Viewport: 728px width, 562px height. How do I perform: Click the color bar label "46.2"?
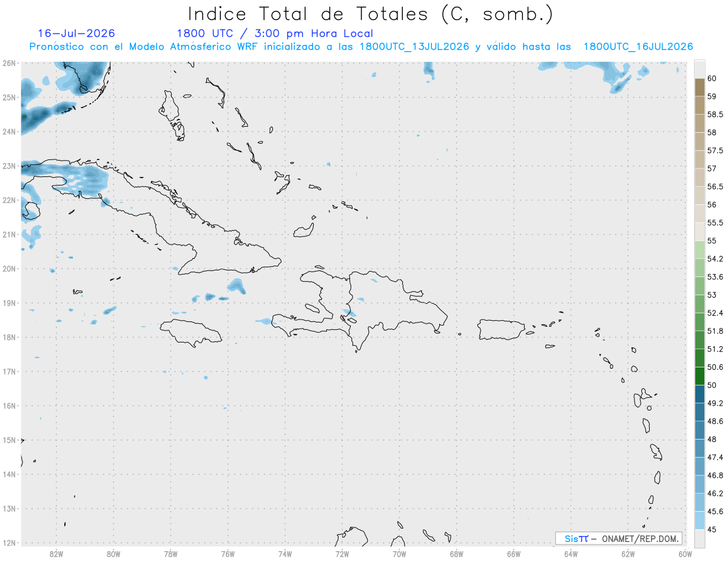715,493
